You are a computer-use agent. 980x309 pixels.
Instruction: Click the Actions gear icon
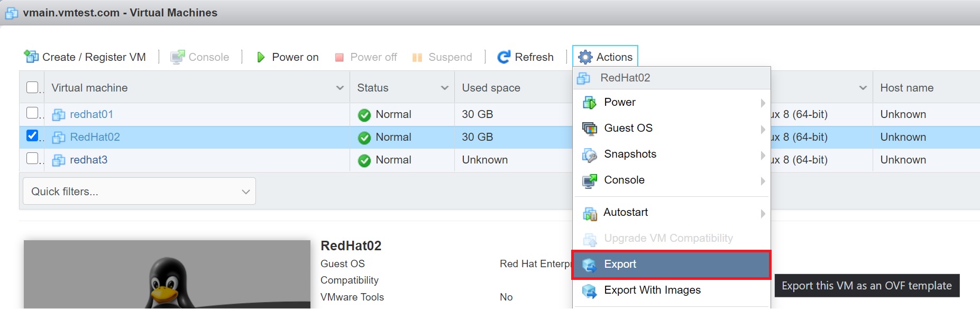pyautogui.click(x=585, y=57)
